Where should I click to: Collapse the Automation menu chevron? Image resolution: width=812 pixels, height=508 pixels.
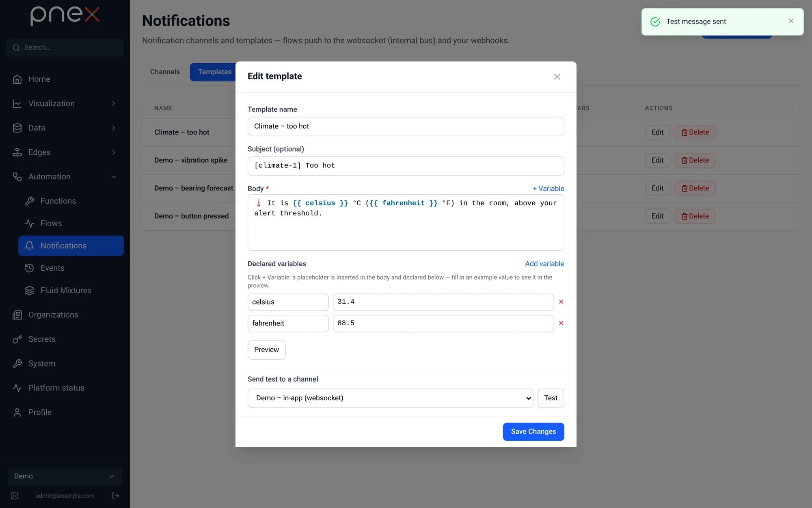coord(114,177)
